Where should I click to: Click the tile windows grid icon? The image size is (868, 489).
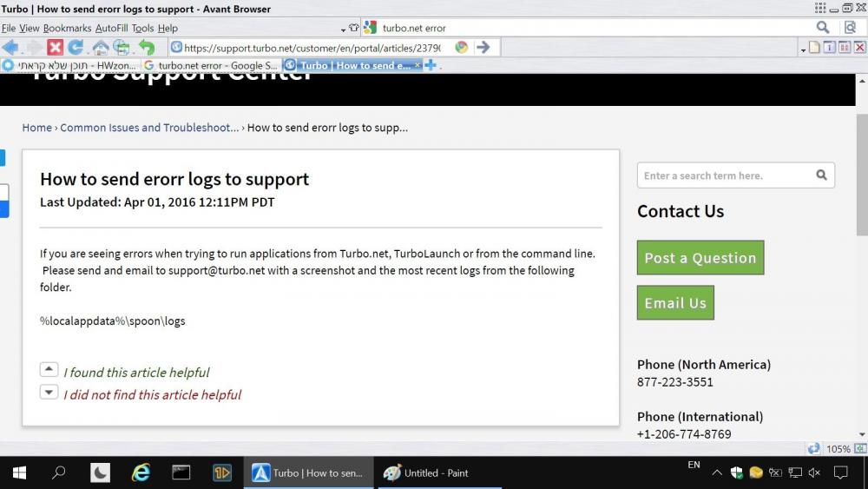click(x=845, y=48)
